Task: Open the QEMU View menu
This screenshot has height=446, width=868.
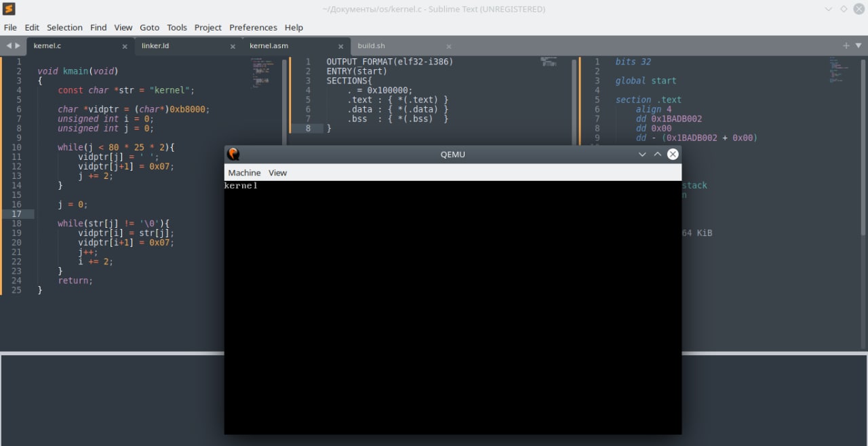Action: point(277,173)
